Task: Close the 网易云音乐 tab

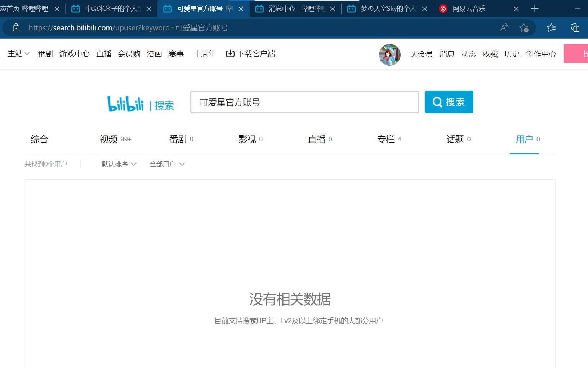Action: 516,9
